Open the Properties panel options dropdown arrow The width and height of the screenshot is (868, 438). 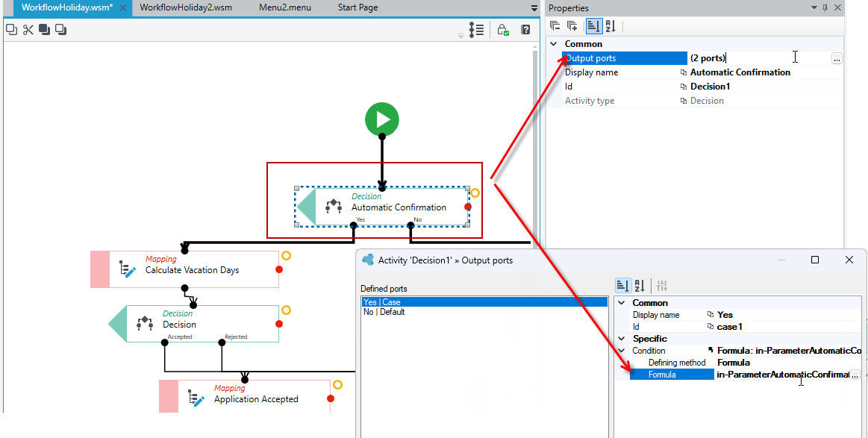point(814,7)
